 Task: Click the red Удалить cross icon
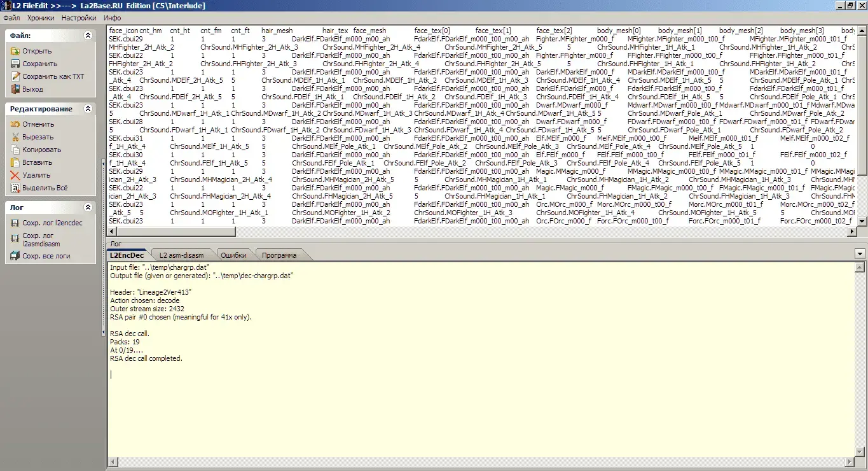(15, 175)
